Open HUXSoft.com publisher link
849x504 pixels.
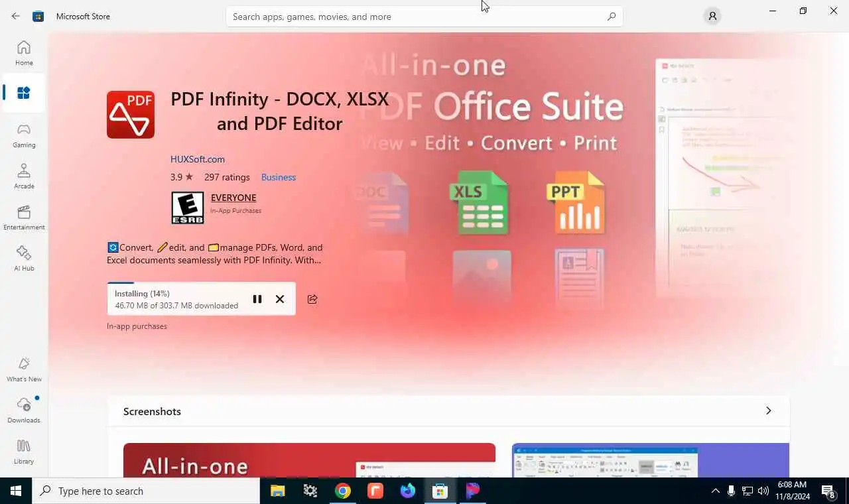click(198, 159)
